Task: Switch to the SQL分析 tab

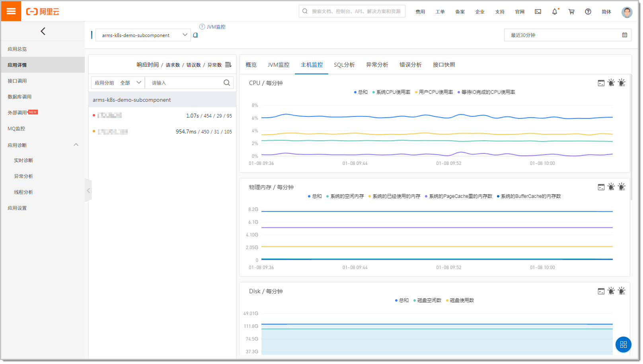Action: tap(344, 65)
